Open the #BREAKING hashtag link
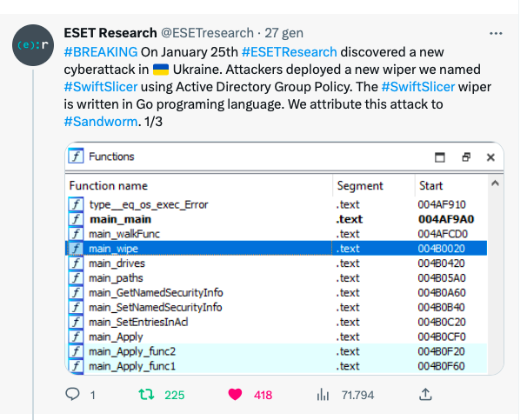This screenshot has height=420, width=527. (101, 52)
